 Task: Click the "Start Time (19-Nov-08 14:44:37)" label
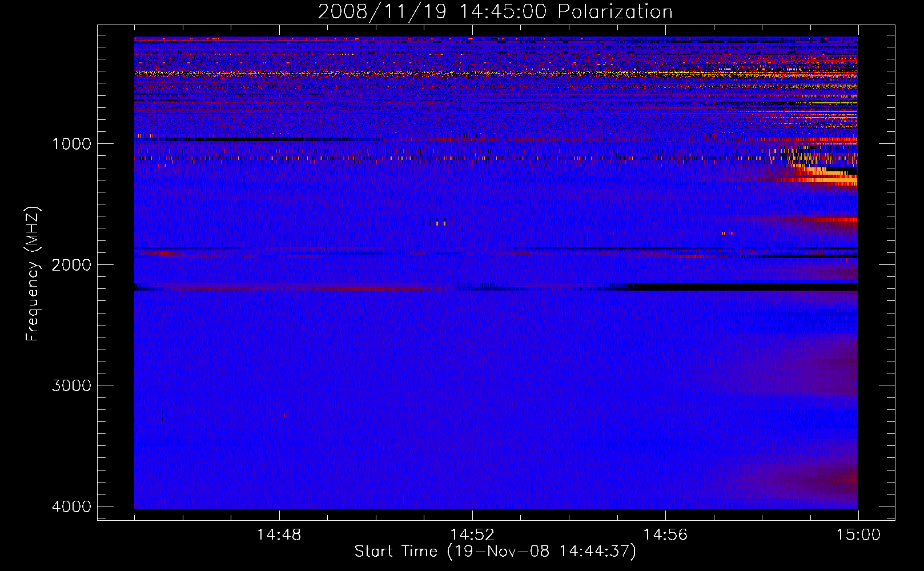coord(495,552)
